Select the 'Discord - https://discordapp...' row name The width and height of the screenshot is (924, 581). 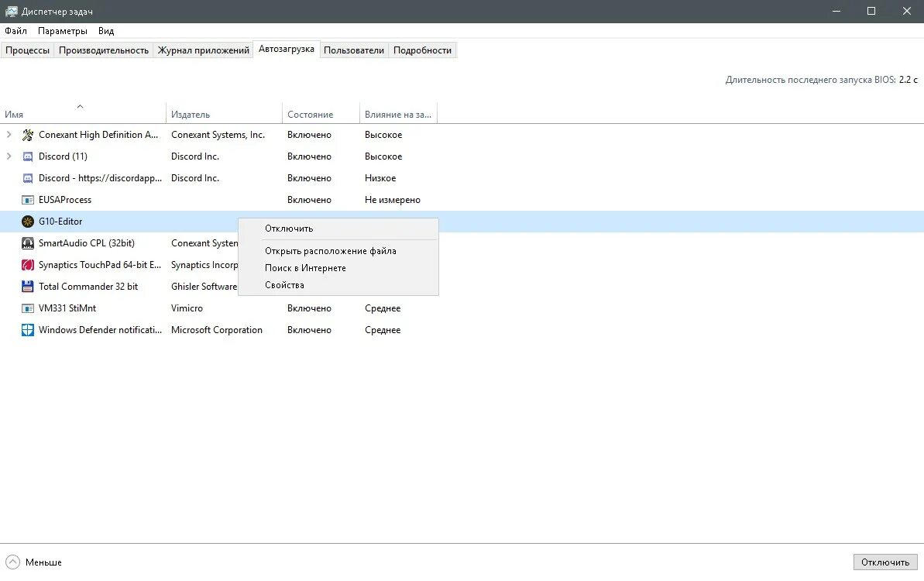coord(100,178)
